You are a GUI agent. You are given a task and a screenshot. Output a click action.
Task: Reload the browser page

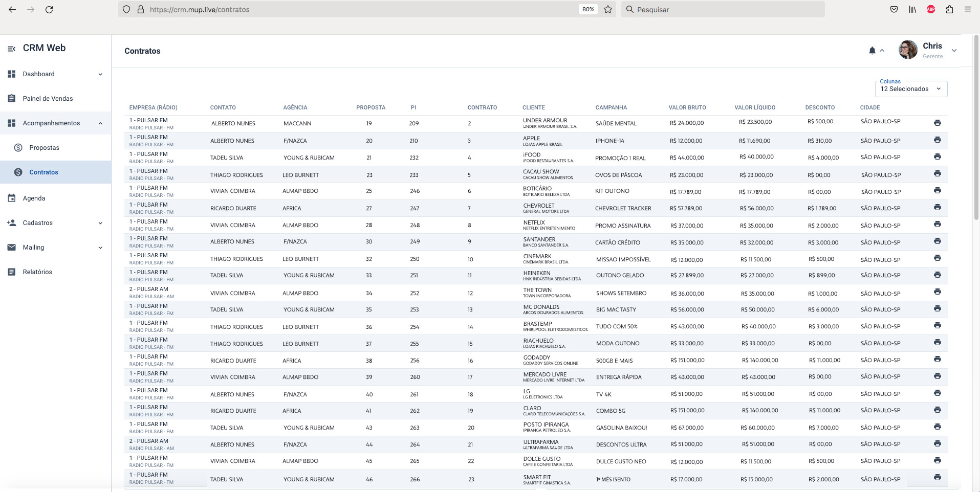49,9
